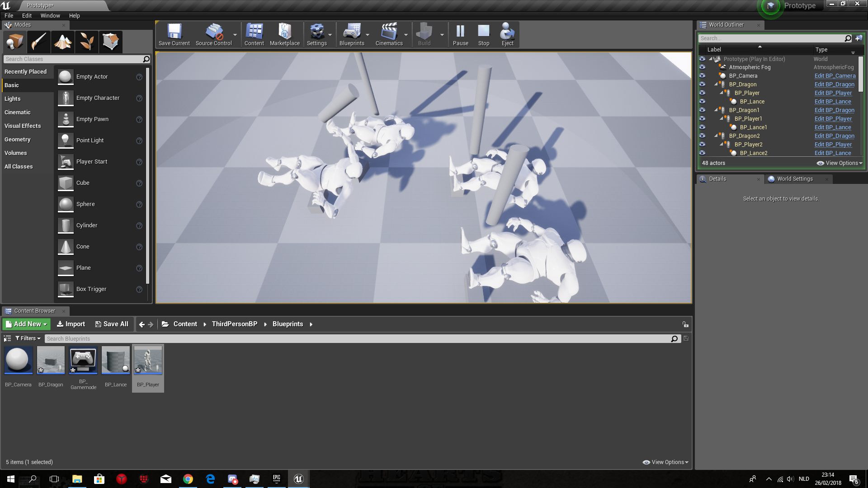Image resolution: width=868 pixels, height=488 pixels.
Task: Collapse the BP_Dragon tree node
Action: click(x=716, y=84)
